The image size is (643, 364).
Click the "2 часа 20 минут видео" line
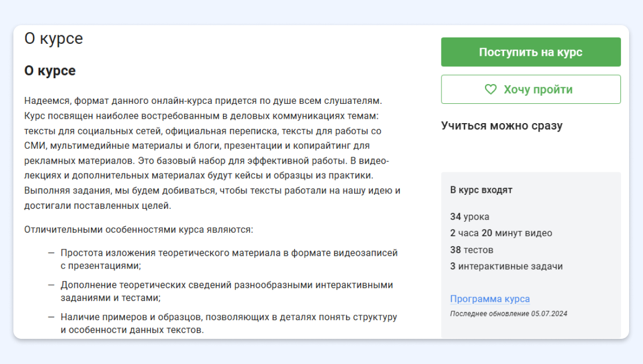point(501,233)
